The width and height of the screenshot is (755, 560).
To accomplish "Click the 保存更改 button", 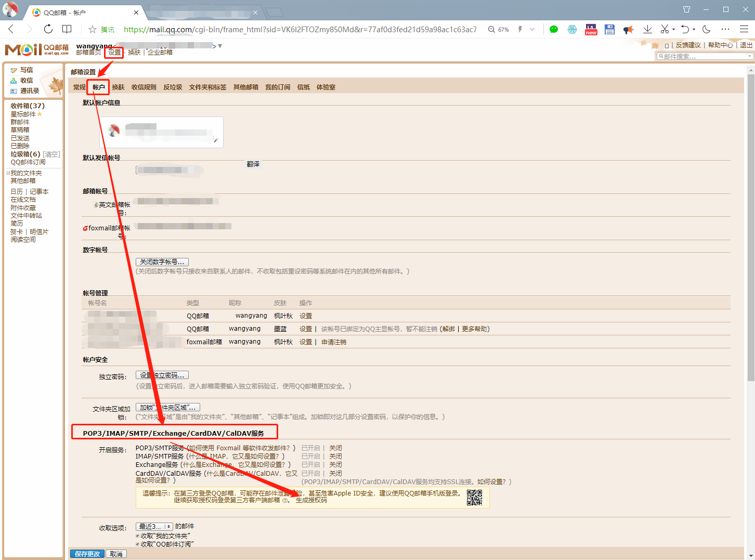I will click(87, 554).
